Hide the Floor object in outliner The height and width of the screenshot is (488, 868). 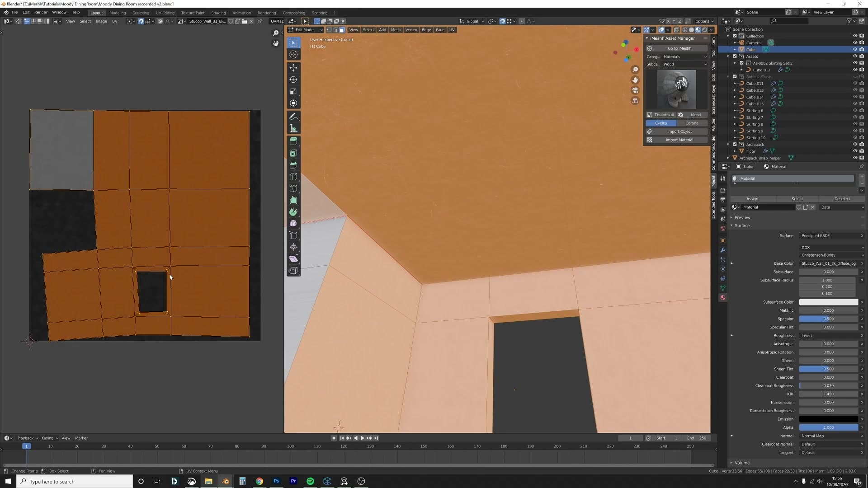(855, 151)
